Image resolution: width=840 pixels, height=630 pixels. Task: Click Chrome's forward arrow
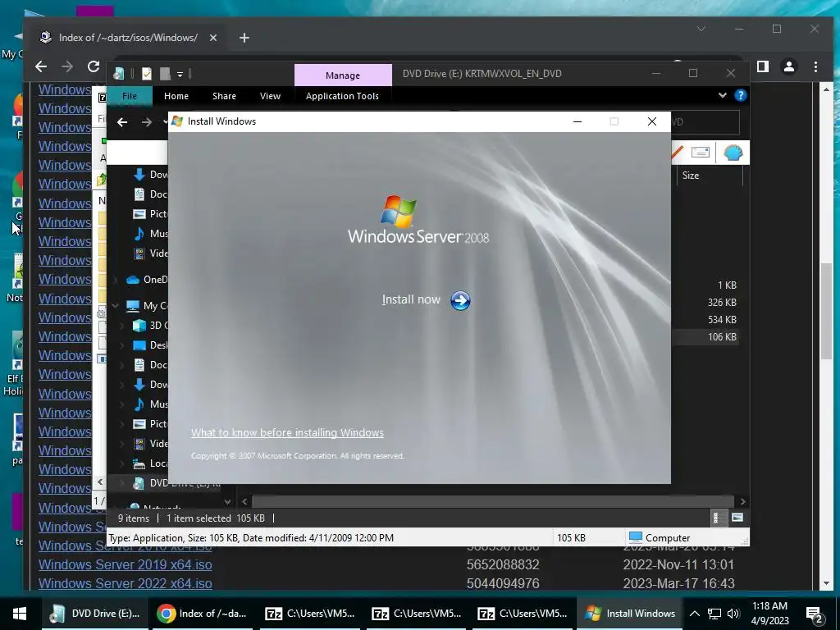pos(67,66)
